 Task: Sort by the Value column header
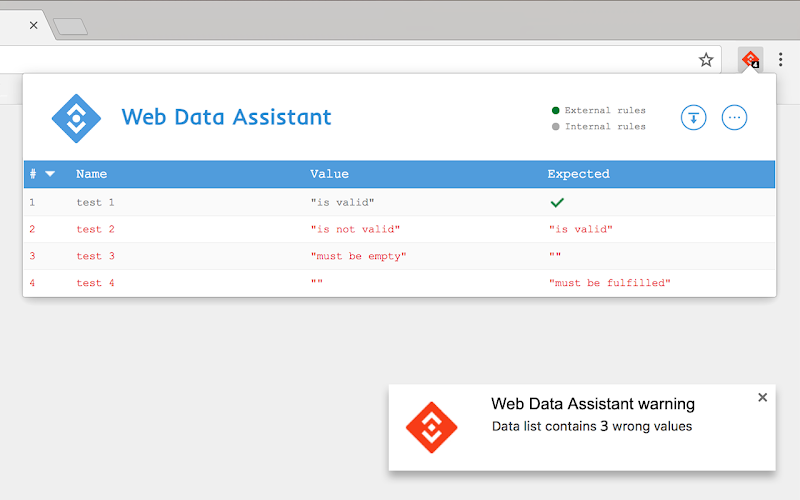coord(329,174)
